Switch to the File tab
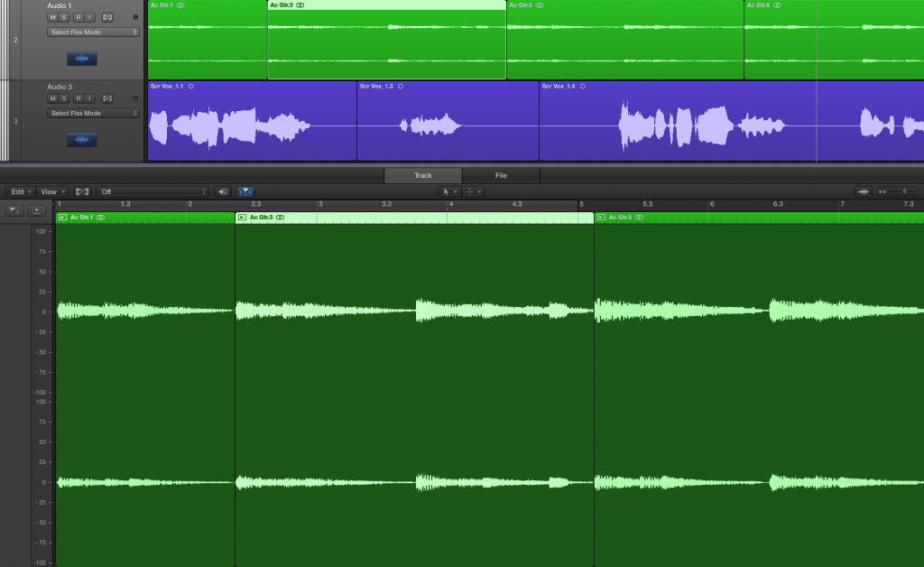924x567 pixels. [x=501, y=175]
